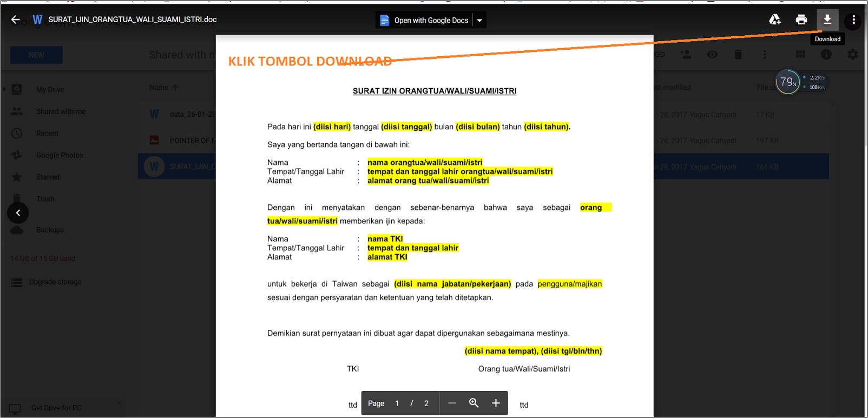Expand My Drive tree arrow
This screenshot has width=868, height=418.
4,89
